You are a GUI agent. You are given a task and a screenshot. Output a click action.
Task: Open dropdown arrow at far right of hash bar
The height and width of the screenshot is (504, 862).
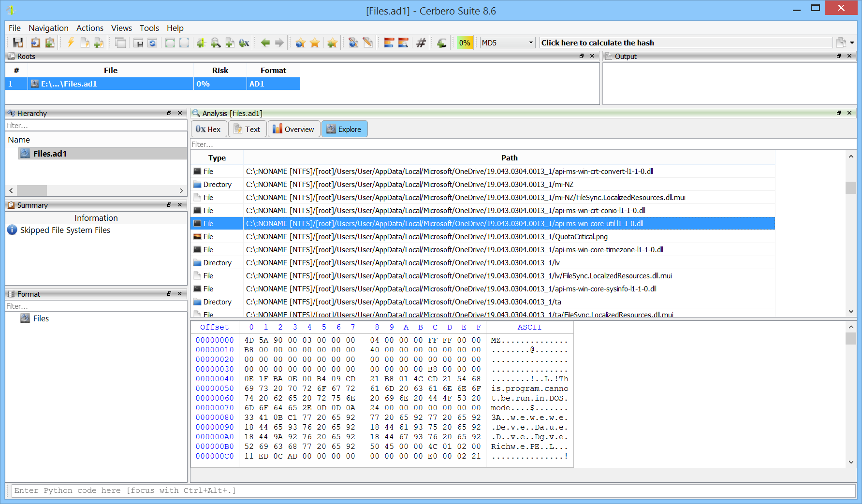tap(852, 43)
